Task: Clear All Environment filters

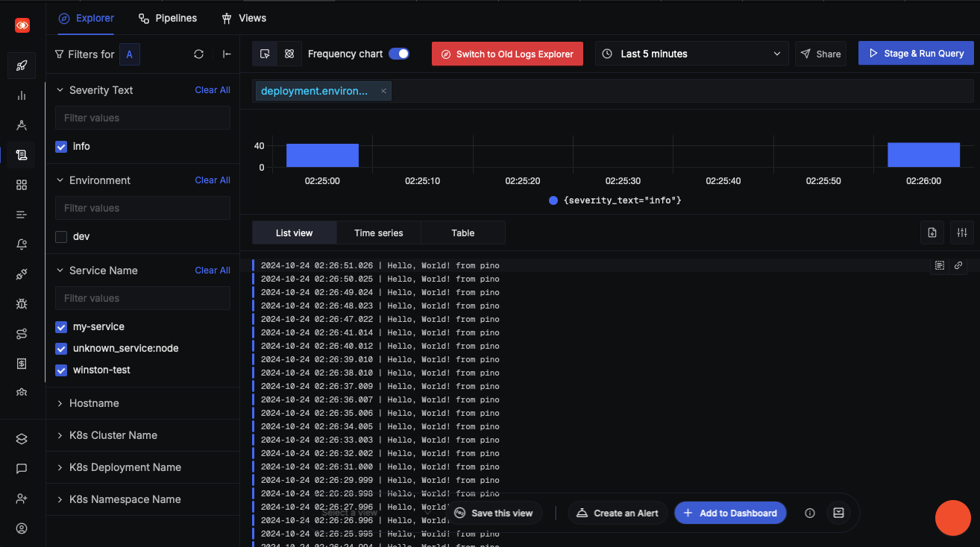Action: (x=213, y=180)
